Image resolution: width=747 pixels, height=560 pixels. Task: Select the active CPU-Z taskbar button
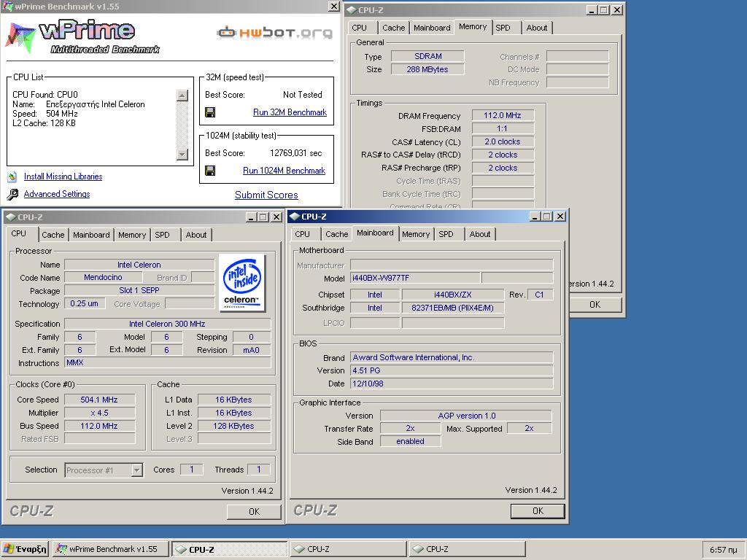click(229, 549)
